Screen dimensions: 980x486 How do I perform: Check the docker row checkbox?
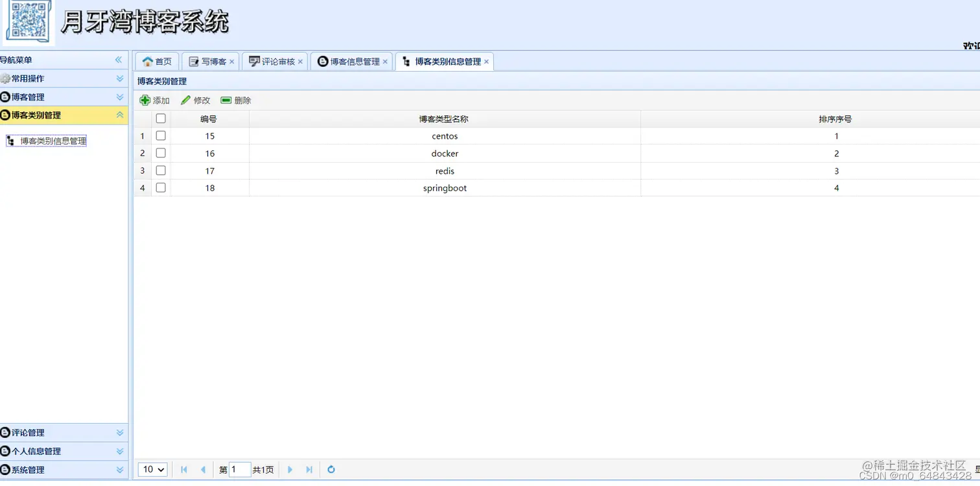161,153
